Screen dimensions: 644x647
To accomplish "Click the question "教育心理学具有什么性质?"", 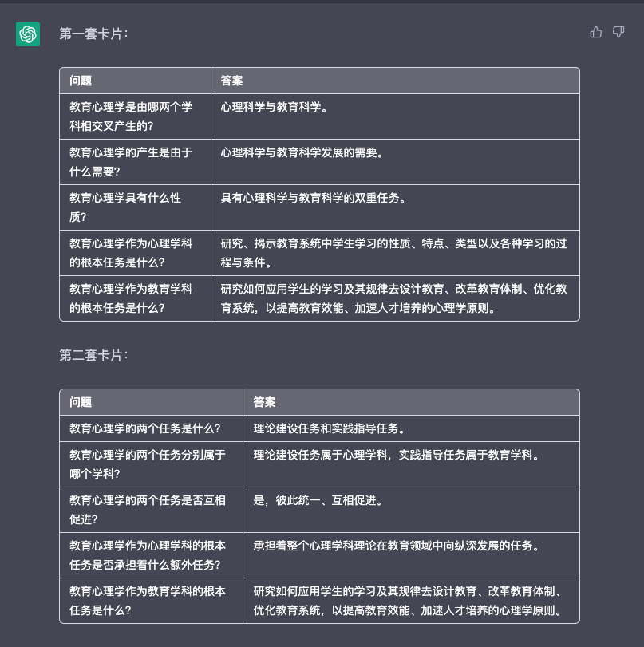I will (x=125, y=207).
